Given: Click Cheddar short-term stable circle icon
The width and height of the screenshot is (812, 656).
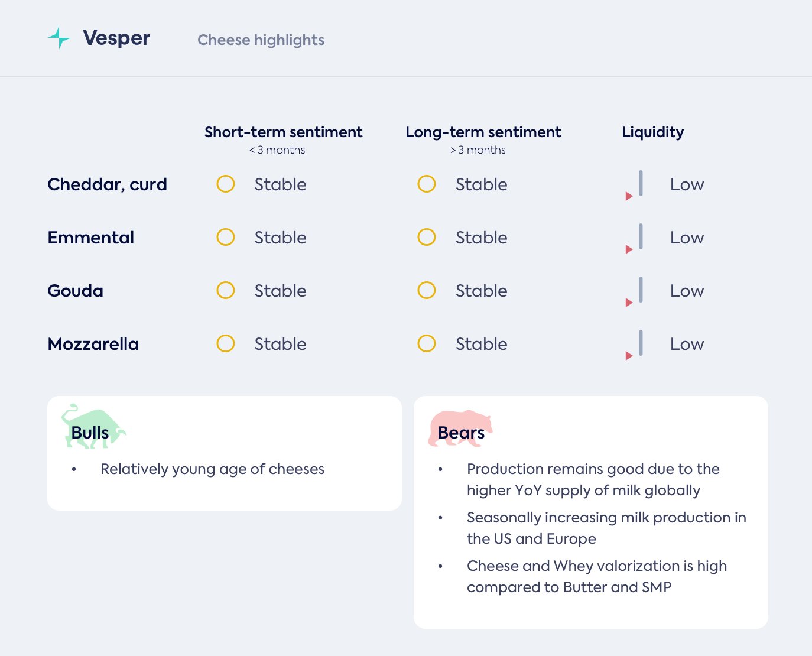Looking at the screenshot, I should point(226,184).
